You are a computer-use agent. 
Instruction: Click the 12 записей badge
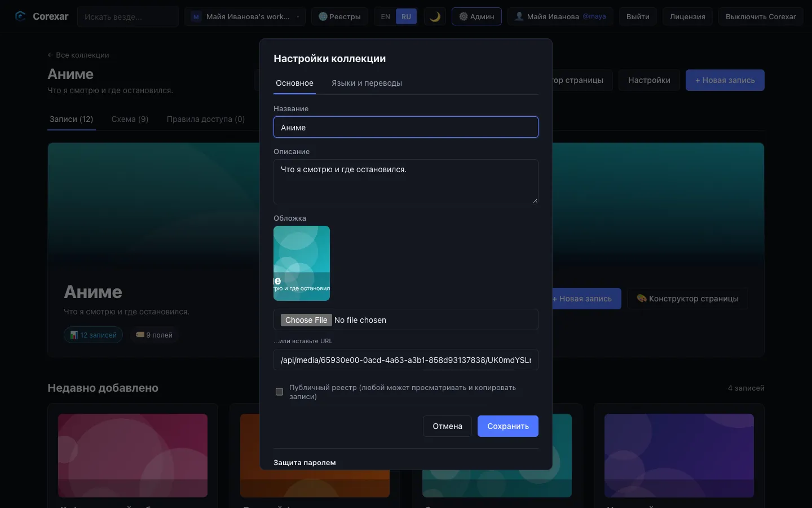coord(93,335)
